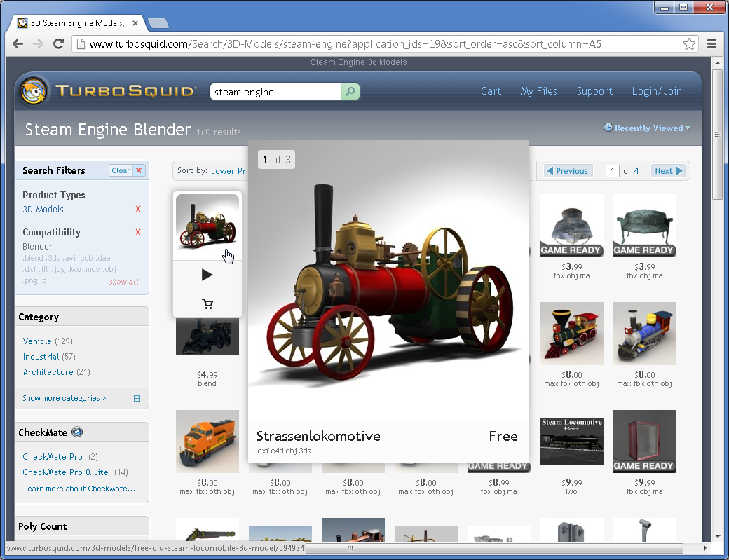The height and width of the screenshot is (560, 729).
Task: Open the Steam Locomotive 4-6-6-4 thumbnail
Action: (x=571, y=441)
